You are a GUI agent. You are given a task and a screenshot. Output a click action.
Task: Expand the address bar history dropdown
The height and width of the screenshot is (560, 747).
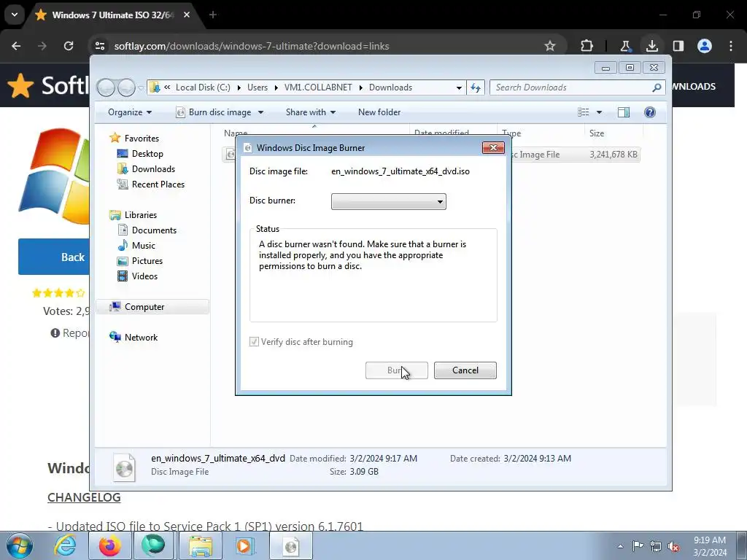(x=459, y=87)
